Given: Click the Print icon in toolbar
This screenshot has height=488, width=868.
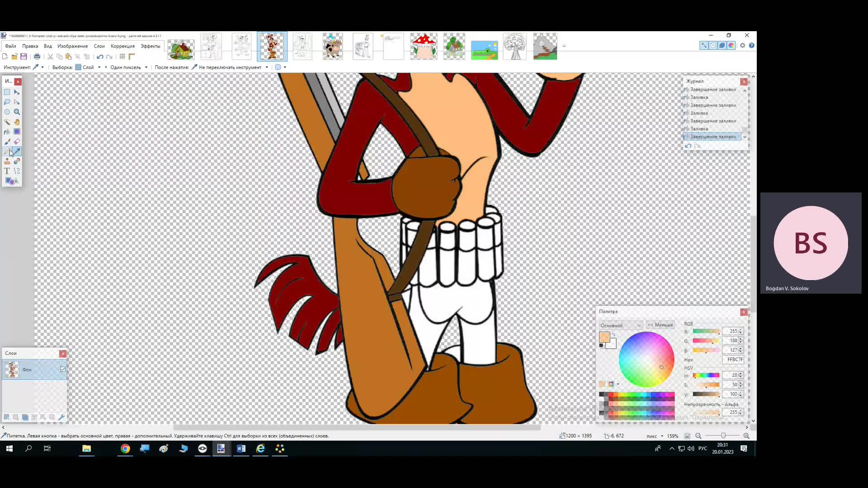Looking at the screenshot, I should tap(37, 56).
